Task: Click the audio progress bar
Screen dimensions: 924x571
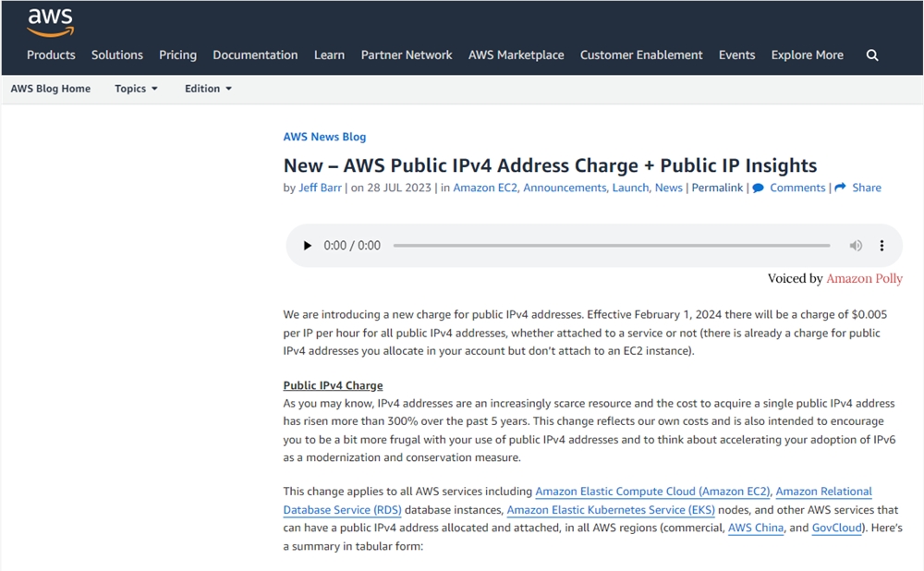Action: (612, 246)
